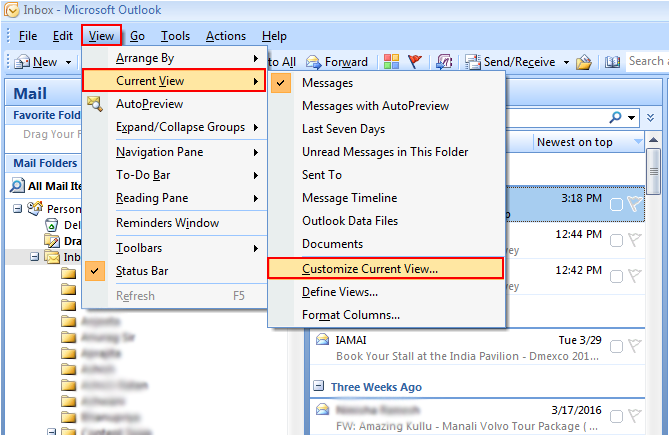The width and height of the screenshot is (669, 435).
Task: Choose Message Timeline view
Action: (x=386, y=198)
